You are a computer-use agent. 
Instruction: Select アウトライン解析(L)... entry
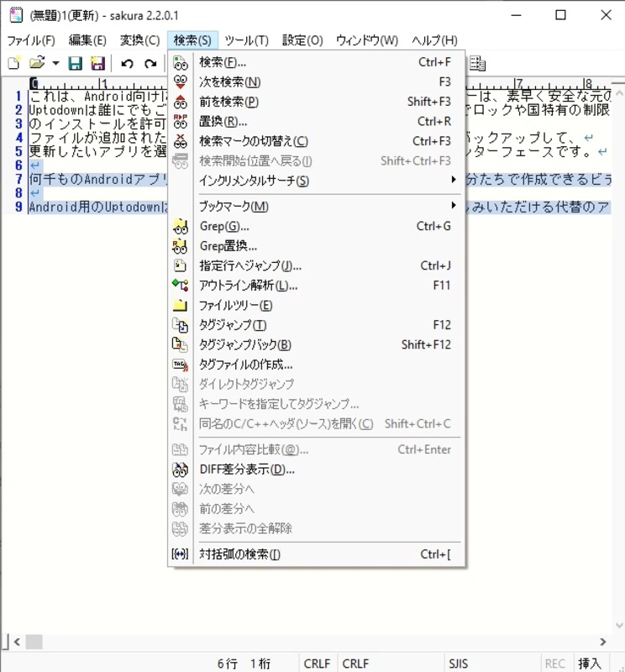click(x=317, y=286)
